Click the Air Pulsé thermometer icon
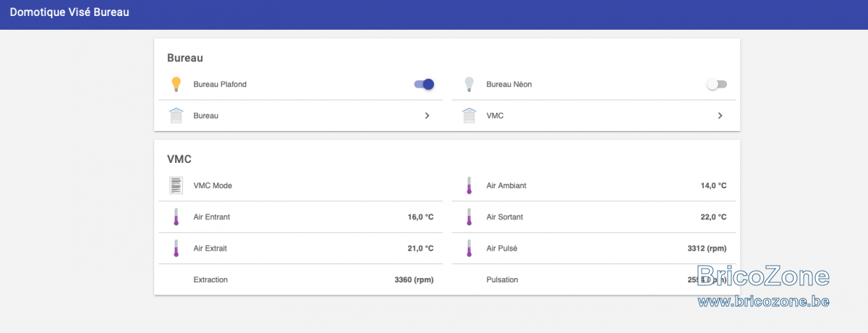 click(x=469, y=248)
